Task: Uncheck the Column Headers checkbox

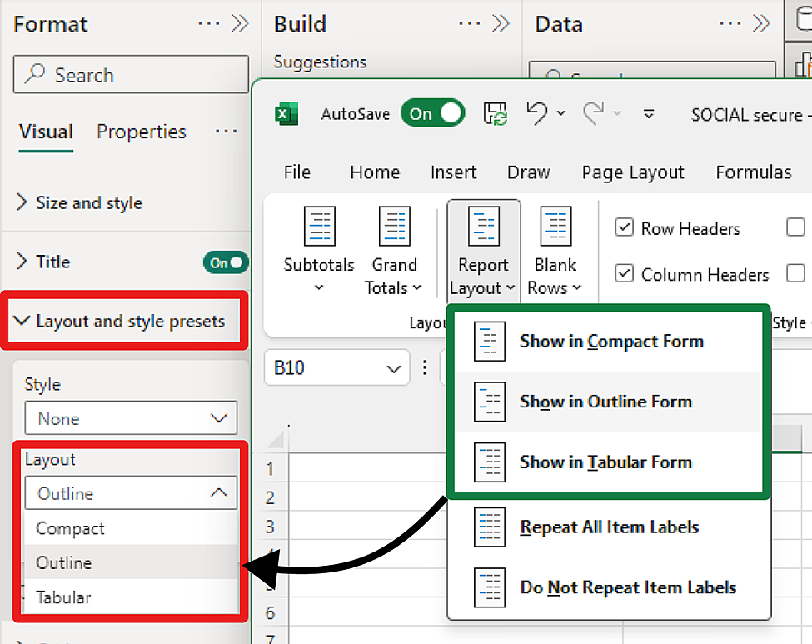Action: [624, 273]
